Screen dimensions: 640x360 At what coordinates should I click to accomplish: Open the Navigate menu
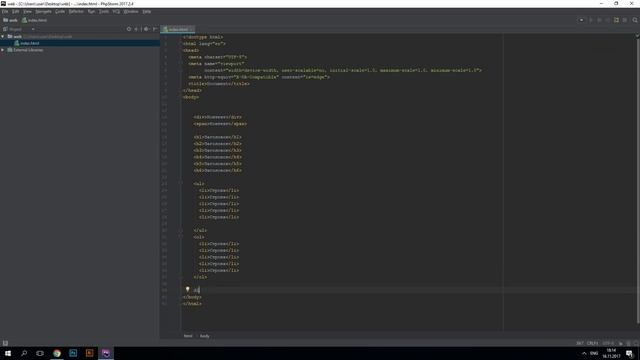click(x=43, y=11)
